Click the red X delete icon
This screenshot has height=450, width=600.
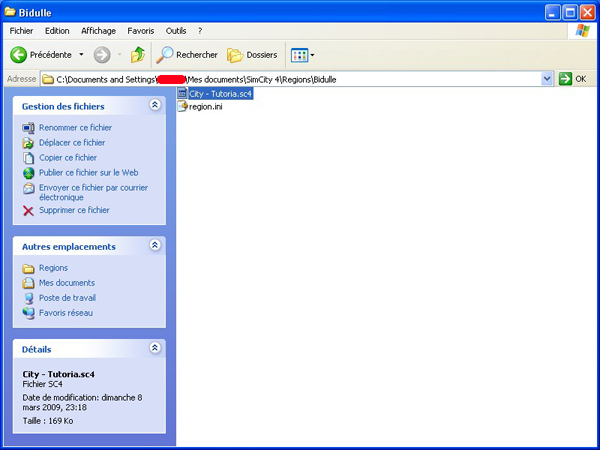click(x=28, y=210)
